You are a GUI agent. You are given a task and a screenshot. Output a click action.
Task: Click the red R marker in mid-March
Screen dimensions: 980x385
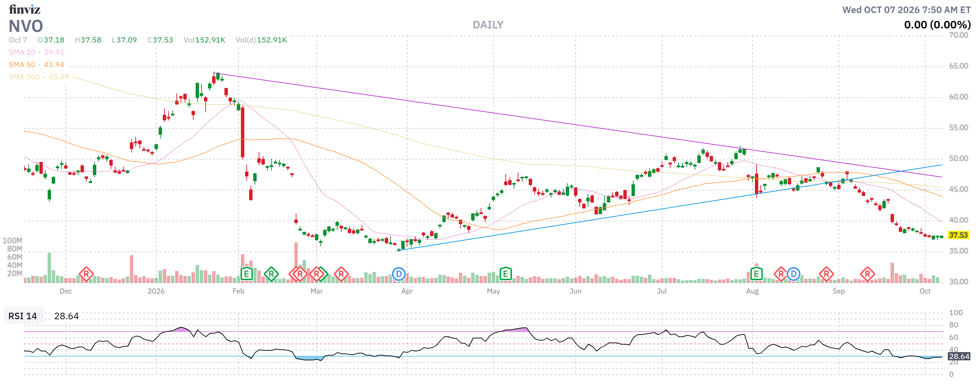pos(341,274)
